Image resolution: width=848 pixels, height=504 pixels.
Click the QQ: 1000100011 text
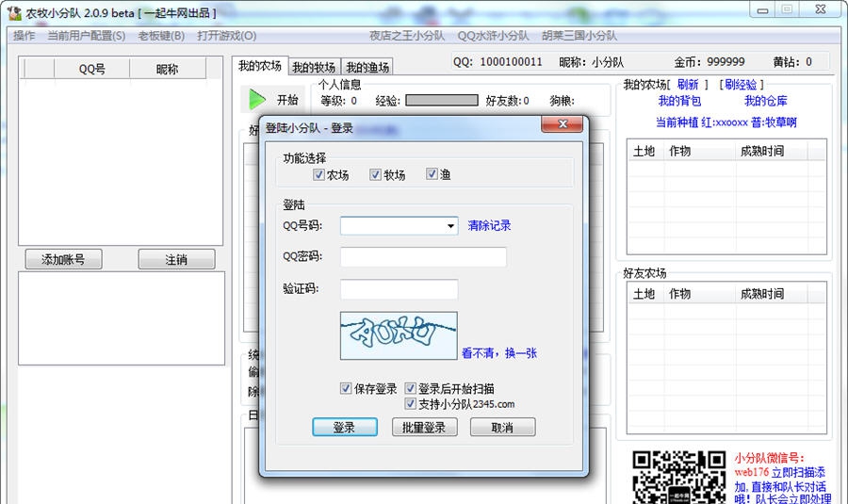click(497, 61)
